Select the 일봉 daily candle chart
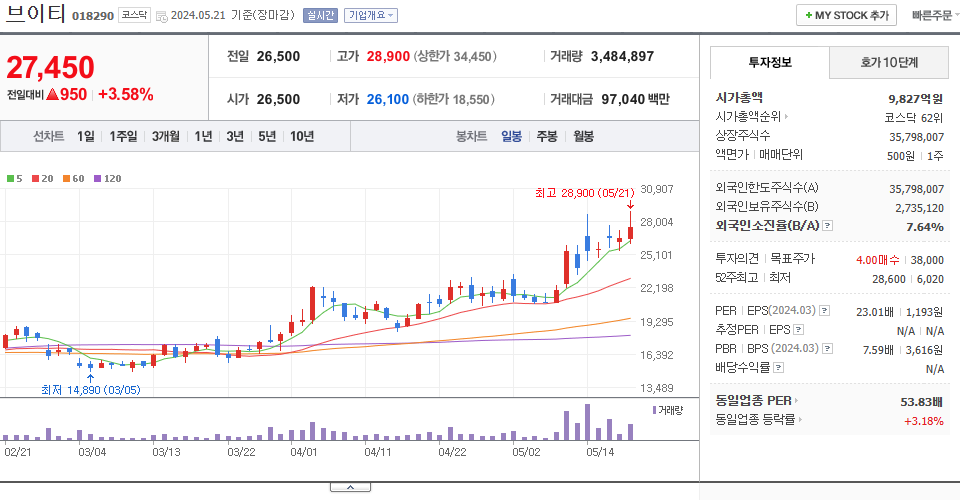The height and width of the screenshot is (500, 960). [x=511, y=136]
